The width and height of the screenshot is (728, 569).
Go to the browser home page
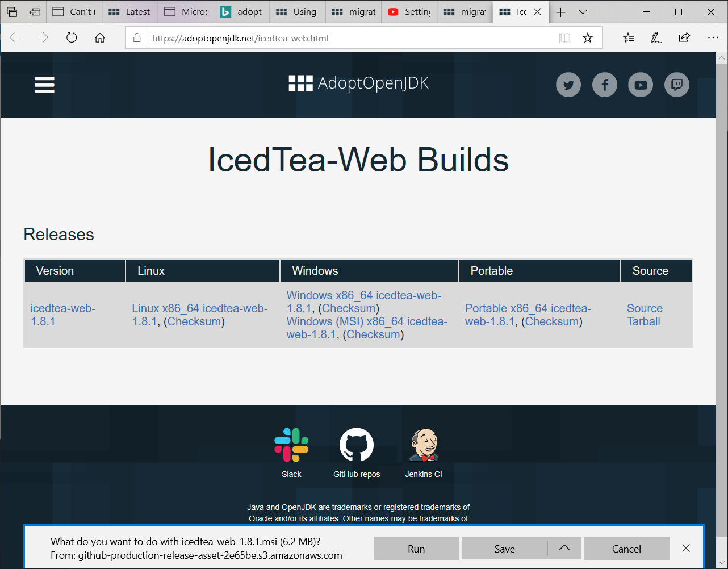click(x=100, y=38)
